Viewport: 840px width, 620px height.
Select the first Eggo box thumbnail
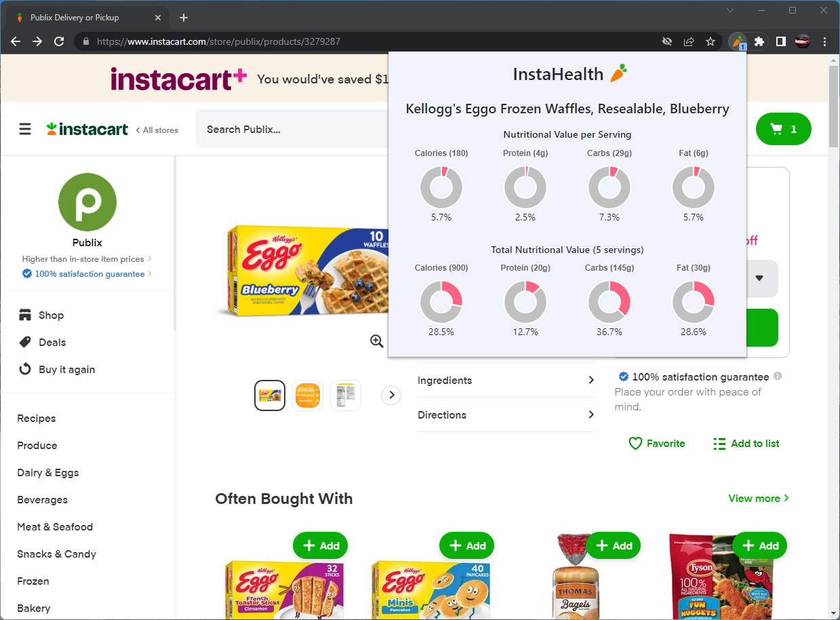[270, 395]
